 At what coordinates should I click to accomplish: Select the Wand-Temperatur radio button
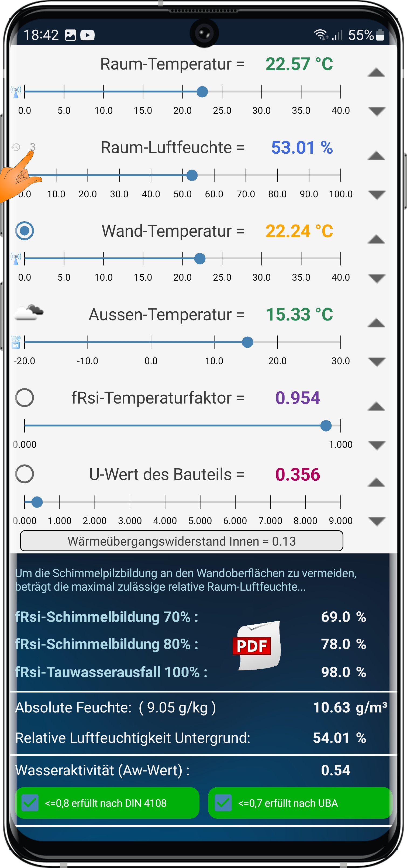tap(25, 231)
